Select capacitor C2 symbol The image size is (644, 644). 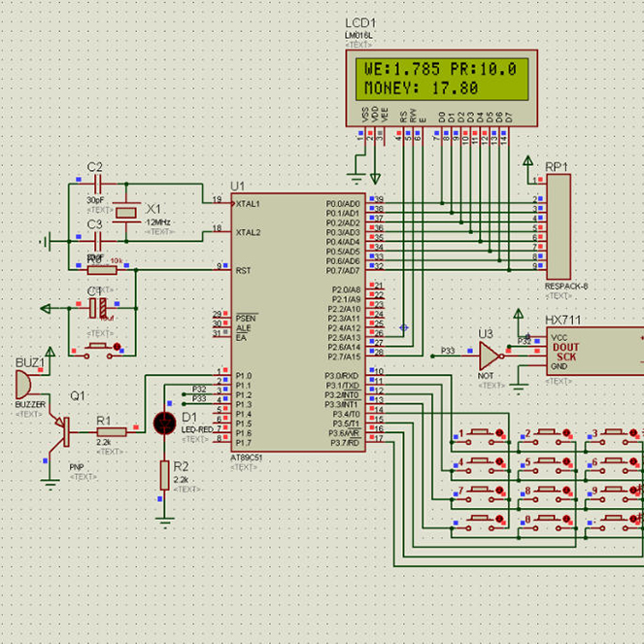(97, 184)
